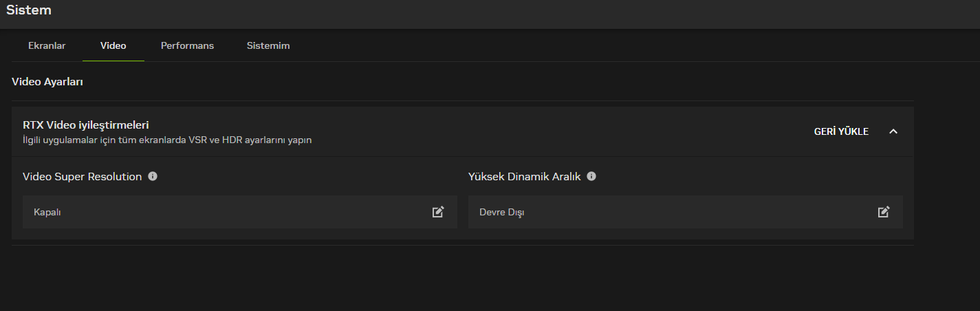Click the Yüksek Dinamik Aralık info icon
This screenshot has width=980, height=311.
click(x=591, y=176)
